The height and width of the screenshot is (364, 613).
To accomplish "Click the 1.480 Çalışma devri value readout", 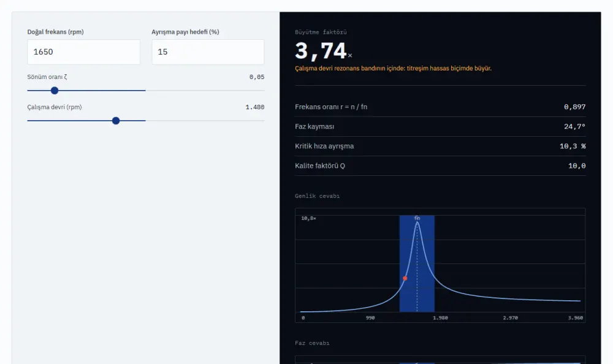I will tap(255, 107).
